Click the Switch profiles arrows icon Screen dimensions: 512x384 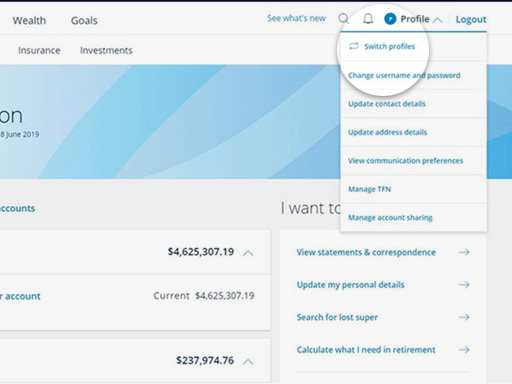tap(354, 46)
